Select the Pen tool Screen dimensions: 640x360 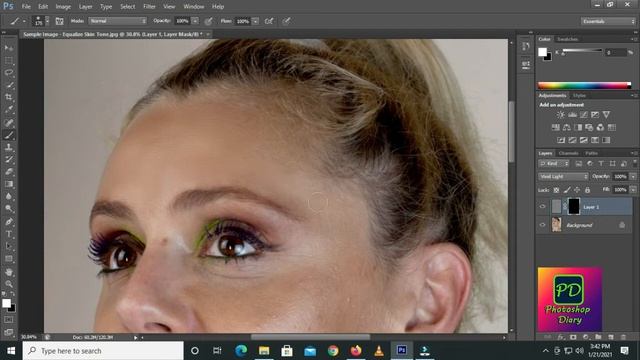[9, 222]
